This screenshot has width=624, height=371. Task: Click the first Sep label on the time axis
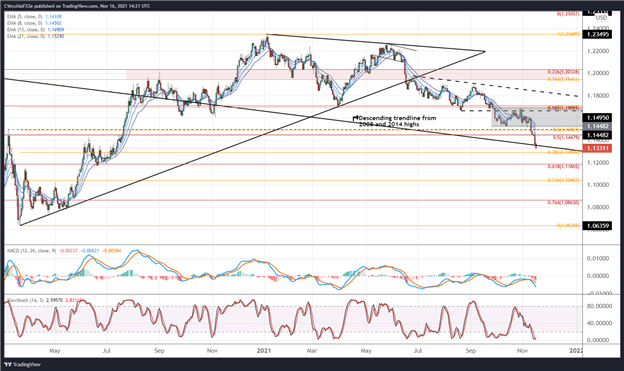point(159,351)
